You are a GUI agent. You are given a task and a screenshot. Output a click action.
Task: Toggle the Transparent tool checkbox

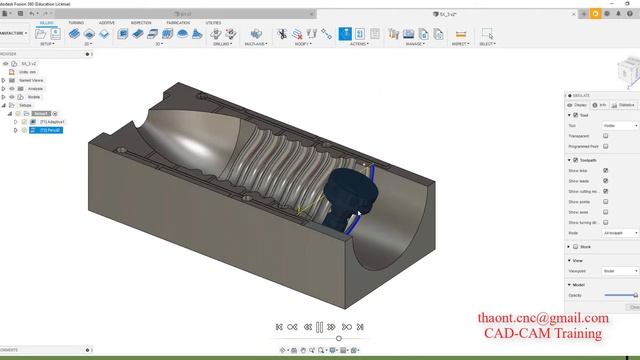pyautogui.click(x=606, y=136)
